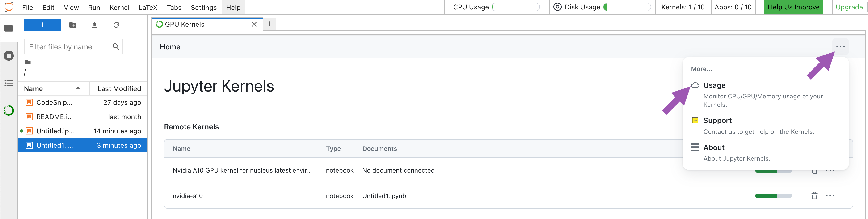Click the blue new launcher plus button
This screenshot has height=219, width=868.
pyautogui.click(x=42, y=25)
